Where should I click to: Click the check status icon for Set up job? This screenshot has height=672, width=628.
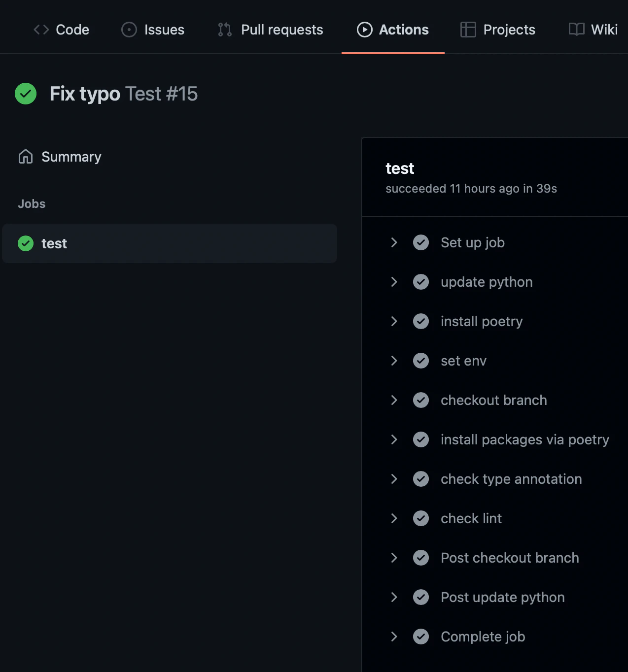click(420, 242)
